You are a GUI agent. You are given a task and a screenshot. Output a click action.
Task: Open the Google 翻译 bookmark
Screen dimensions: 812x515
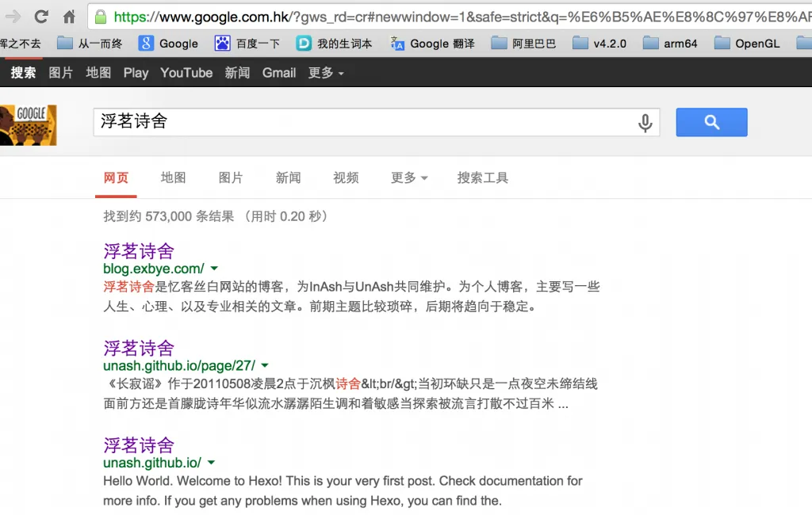432,43
